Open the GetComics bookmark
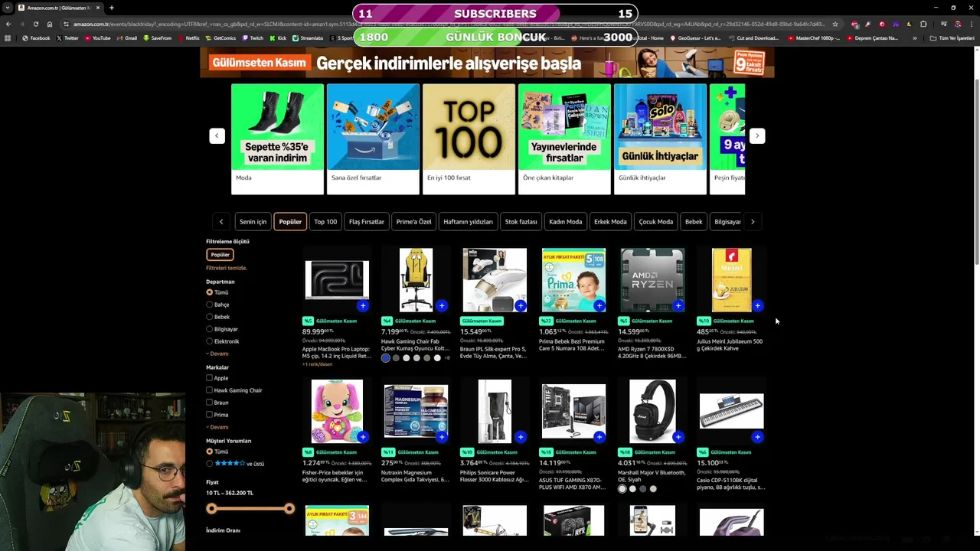The image size is (980, 551). tap(220, 38)
